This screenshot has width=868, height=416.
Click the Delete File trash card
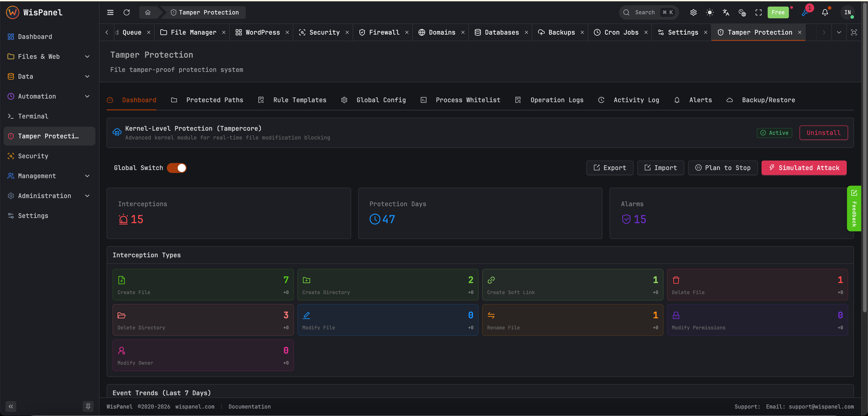coord(757,284)
